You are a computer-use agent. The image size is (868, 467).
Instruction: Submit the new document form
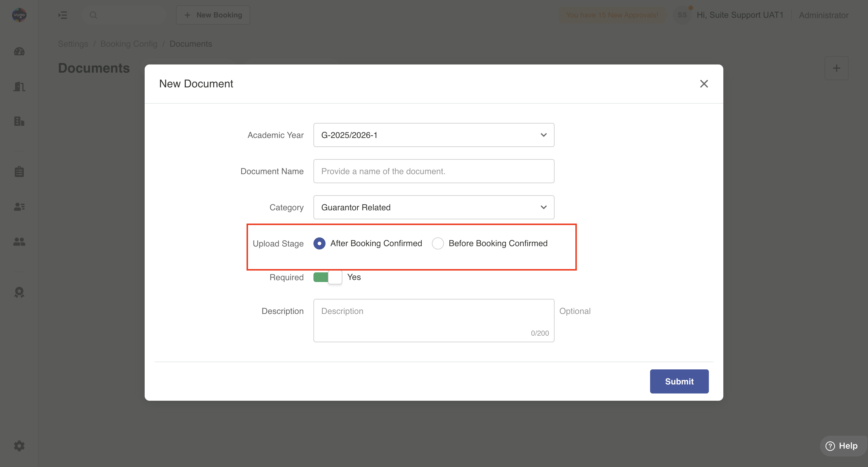tap(679, 381)
